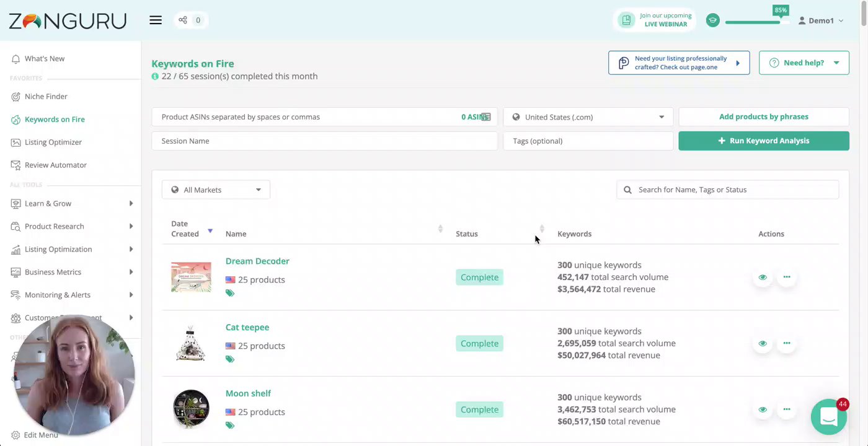The height and width of the screenshot is (446, 868).
Task: View Moon shelf session with eye icon
Action: pos(763,409)
